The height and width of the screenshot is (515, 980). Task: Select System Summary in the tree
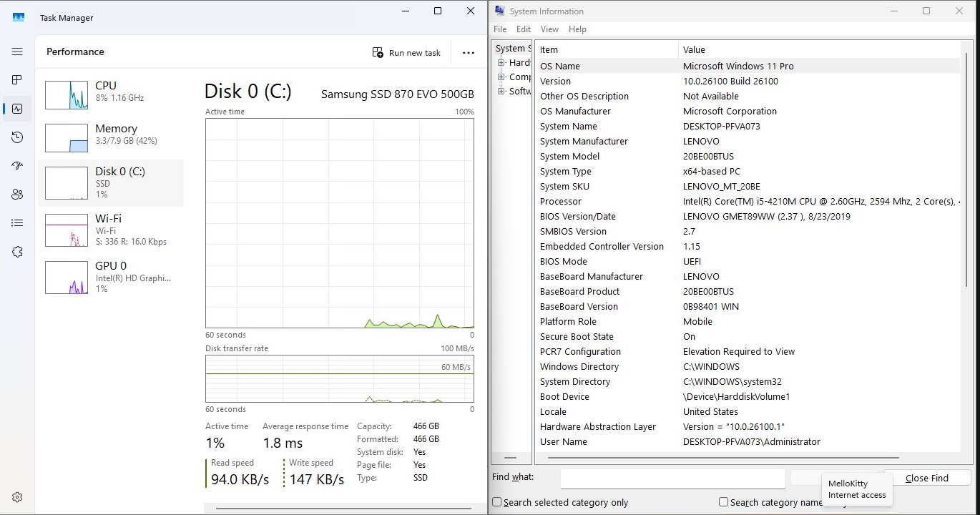point(513,49)
